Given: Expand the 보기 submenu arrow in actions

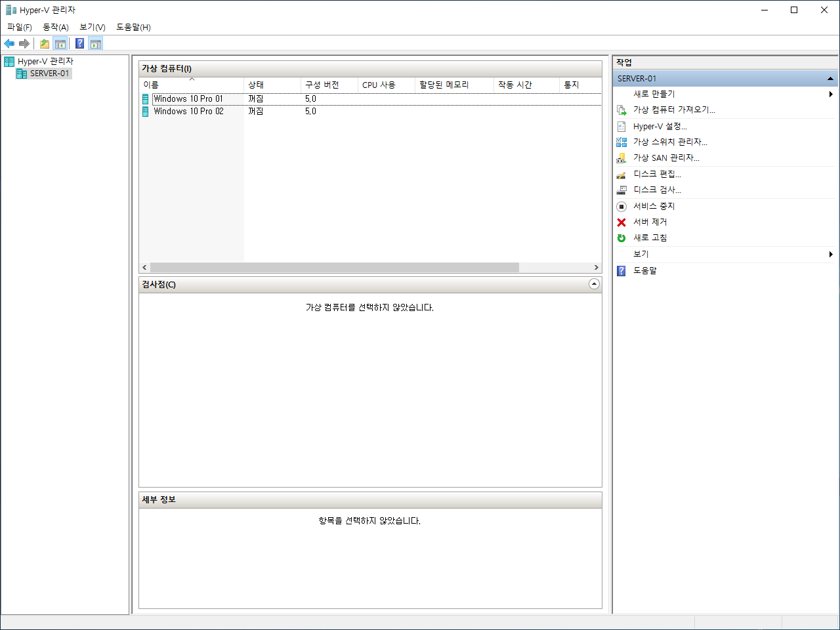Looking at the screenshot, I should 831,255.
